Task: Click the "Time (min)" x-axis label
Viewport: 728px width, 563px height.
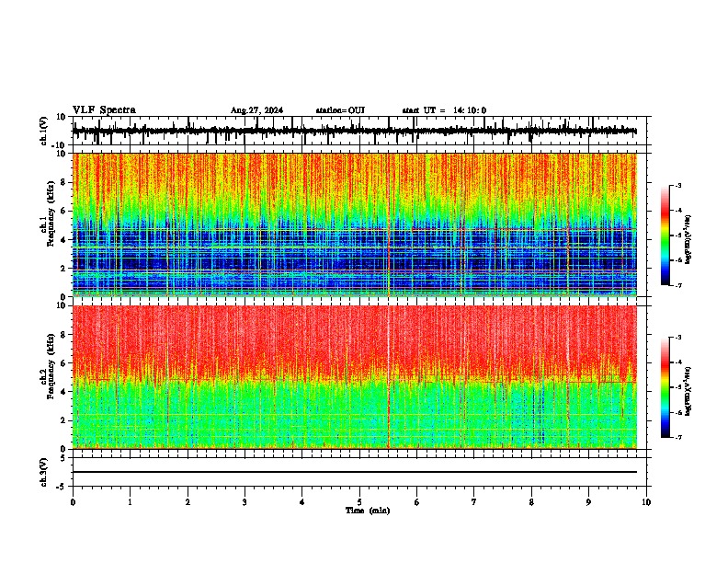Action: (x=368, y=511)
